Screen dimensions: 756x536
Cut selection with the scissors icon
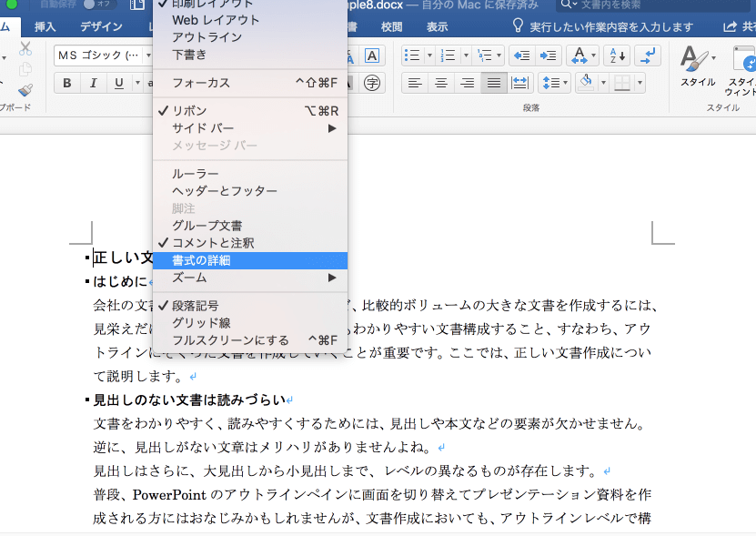[25, 48]
